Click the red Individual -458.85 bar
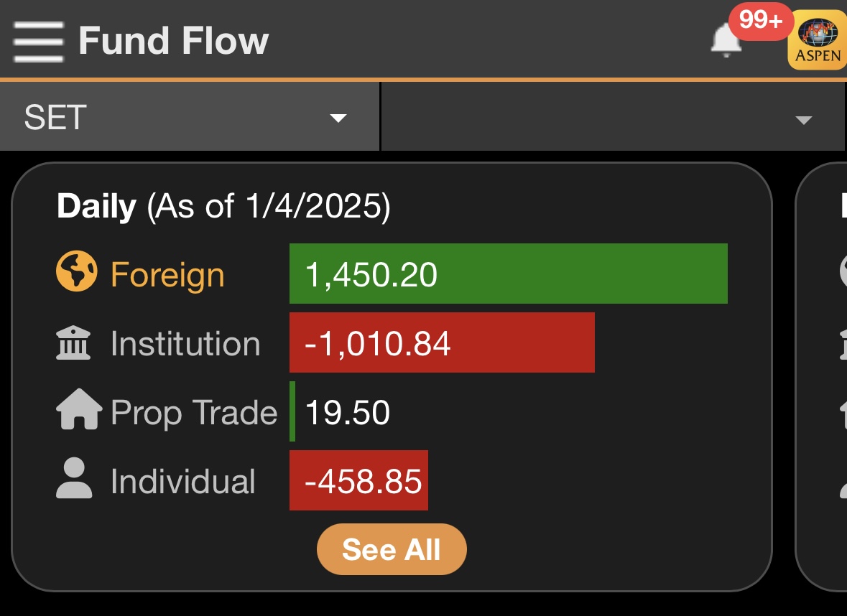This screenshot has width=847, height=616. 358,480
